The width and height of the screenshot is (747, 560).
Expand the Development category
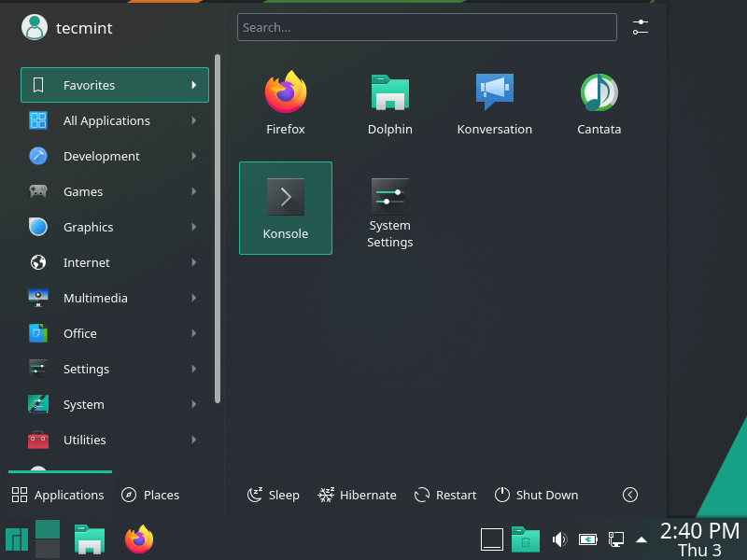[x=114, y=156]
